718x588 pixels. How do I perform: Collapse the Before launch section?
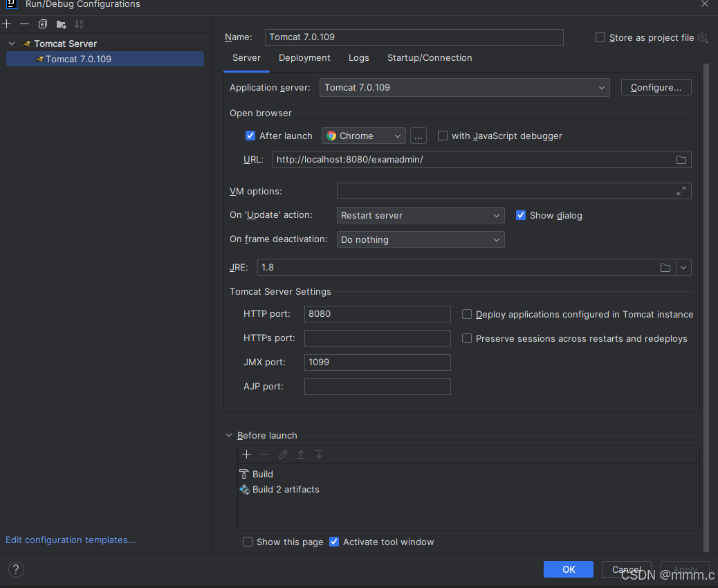[x=229, y=436]
